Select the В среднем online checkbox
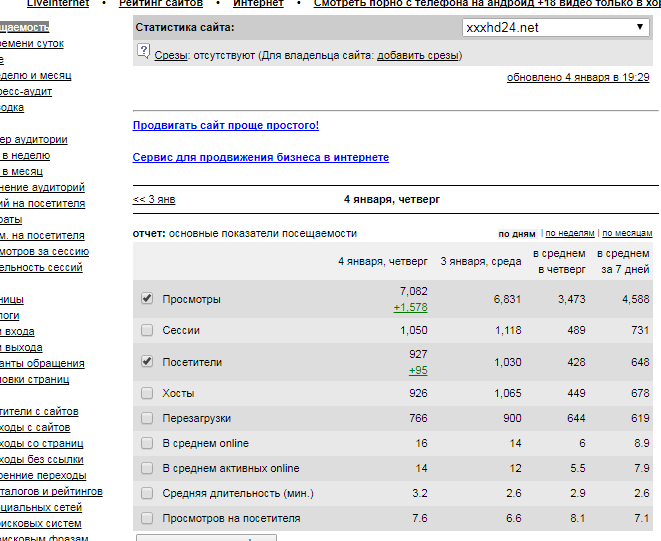The height and width of the screenshot is (541, 661). click(x=147, y=443)
